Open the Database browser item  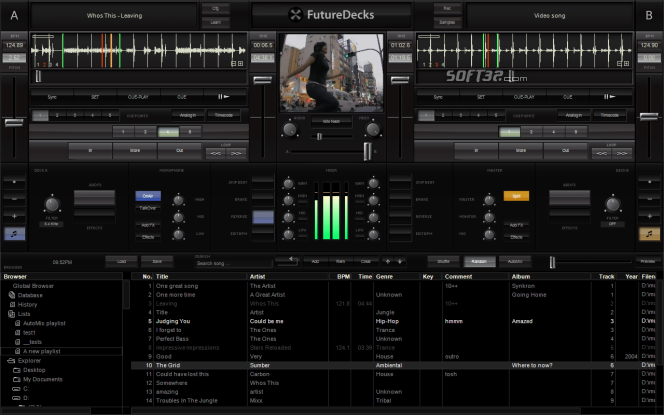tap(30, 295)
